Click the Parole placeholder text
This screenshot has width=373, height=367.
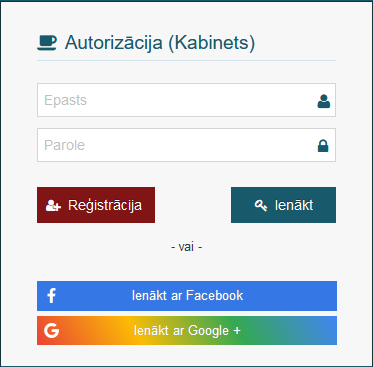pyautogui.click(x=65, y=145)
